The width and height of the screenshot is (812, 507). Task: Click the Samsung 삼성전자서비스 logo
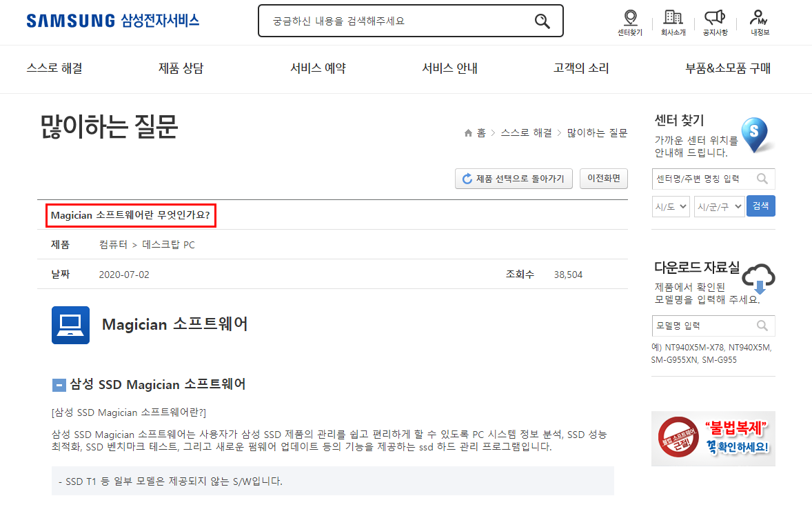113,21
